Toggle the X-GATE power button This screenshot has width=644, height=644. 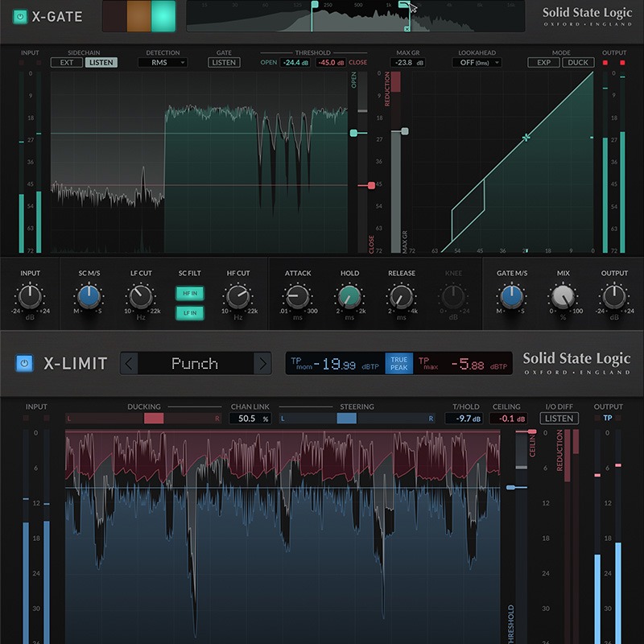[19, 17]
